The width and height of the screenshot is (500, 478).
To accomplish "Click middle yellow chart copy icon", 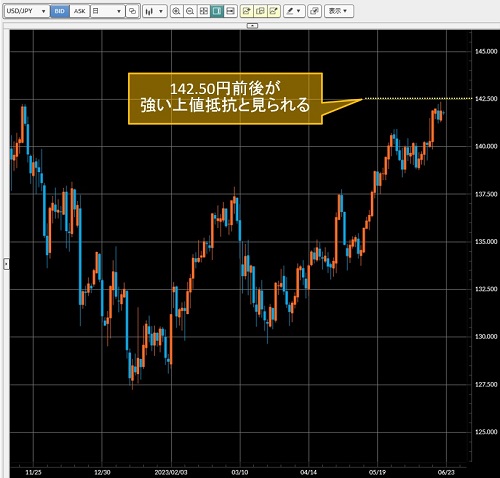I will click(260, 11).
